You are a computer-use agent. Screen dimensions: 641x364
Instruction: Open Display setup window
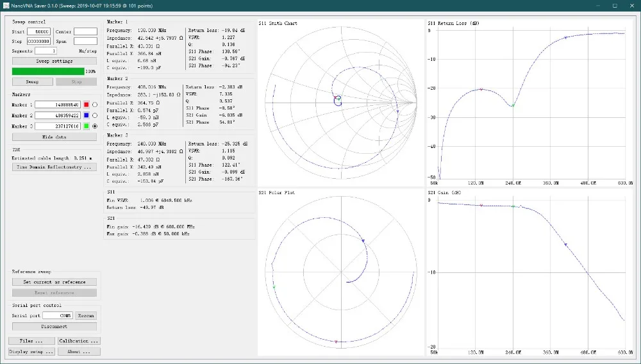31,352
